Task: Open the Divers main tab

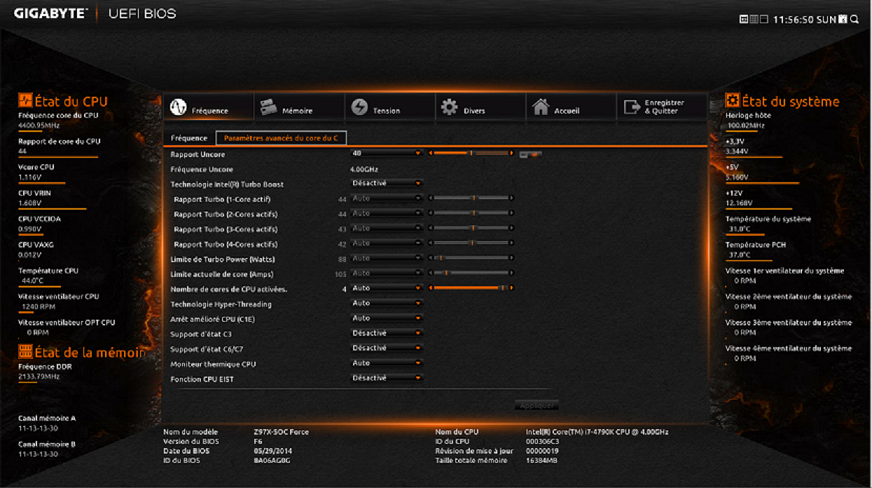Action: pyautogui.click(x=480, y=107)
